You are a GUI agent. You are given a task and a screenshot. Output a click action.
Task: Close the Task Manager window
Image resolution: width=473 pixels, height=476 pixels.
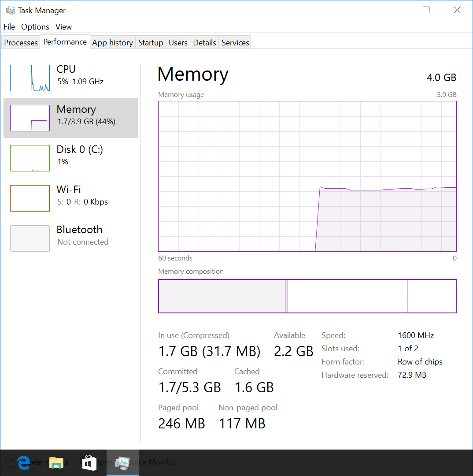pyautogui.click(x=457, y=10)
